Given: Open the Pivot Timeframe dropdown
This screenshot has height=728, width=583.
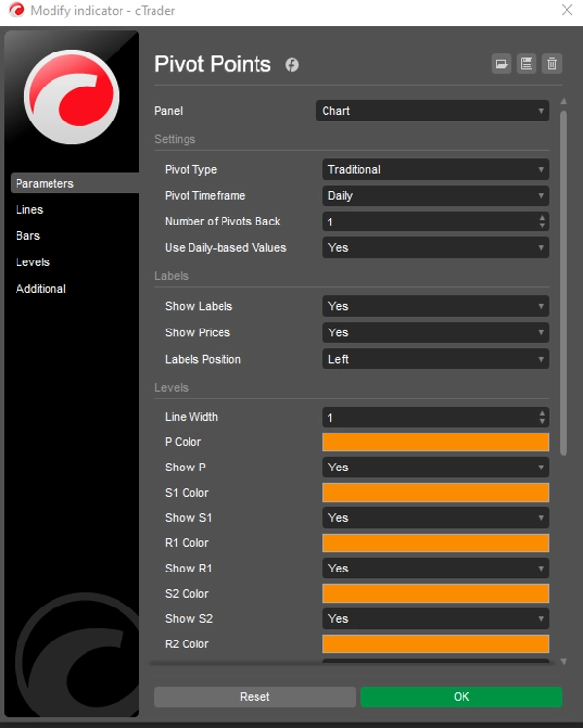Looking at the screenshot, I should 434,196.
